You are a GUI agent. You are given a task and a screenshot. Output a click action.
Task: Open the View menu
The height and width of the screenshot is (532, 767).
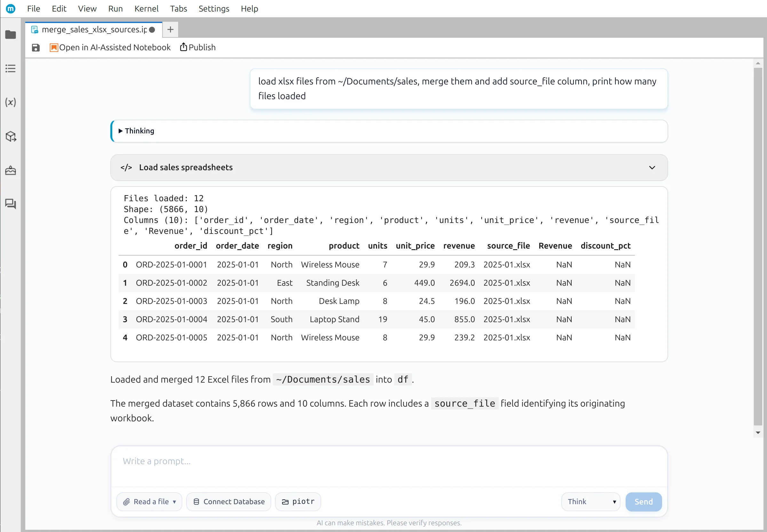pyautogui.click(x=87, y=9)
